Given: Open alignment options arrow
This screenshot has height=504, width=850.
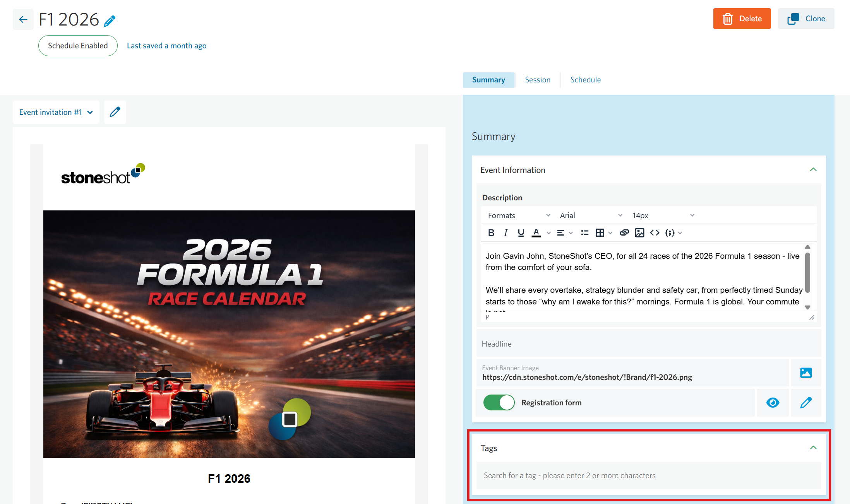Looking at the screenshot, I should tap(571, 233).
